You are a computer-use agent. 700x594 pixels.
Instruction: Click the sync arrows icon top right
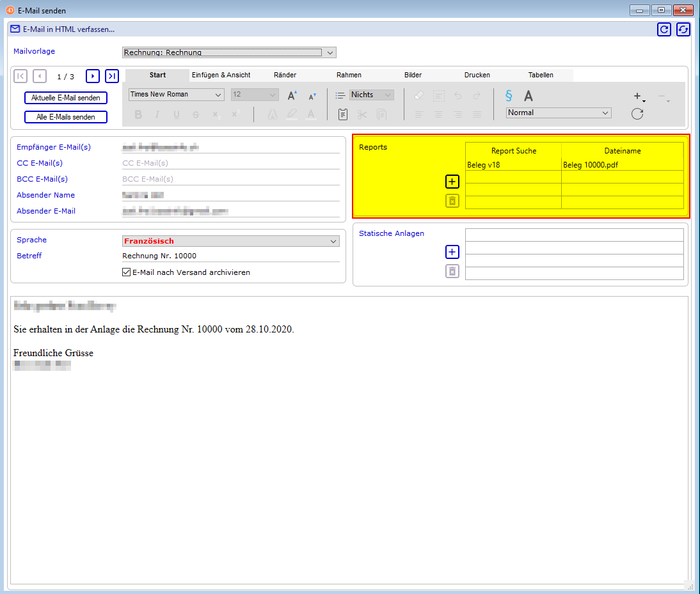(683, 29)
